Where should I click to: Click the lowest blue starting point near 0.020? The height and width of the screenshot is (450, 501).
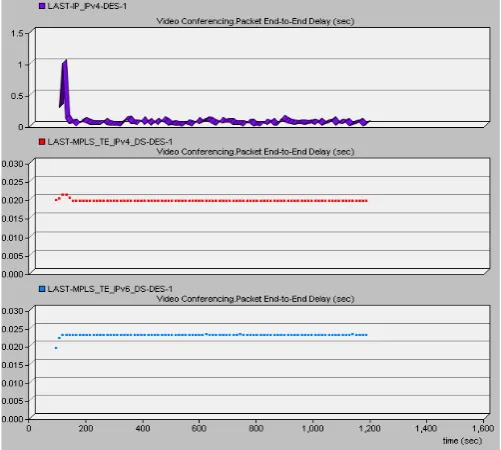click(56, 348)
